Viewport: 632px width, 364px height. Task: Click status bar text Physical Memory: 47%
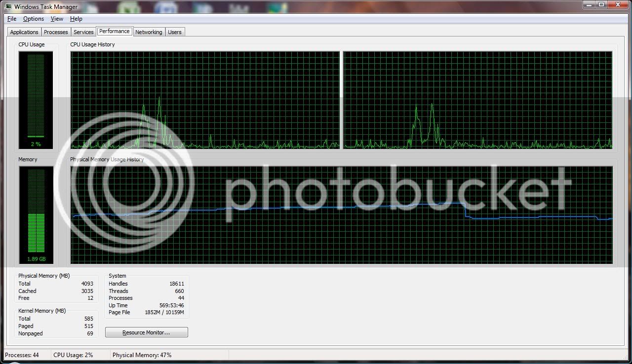point(142,355)
